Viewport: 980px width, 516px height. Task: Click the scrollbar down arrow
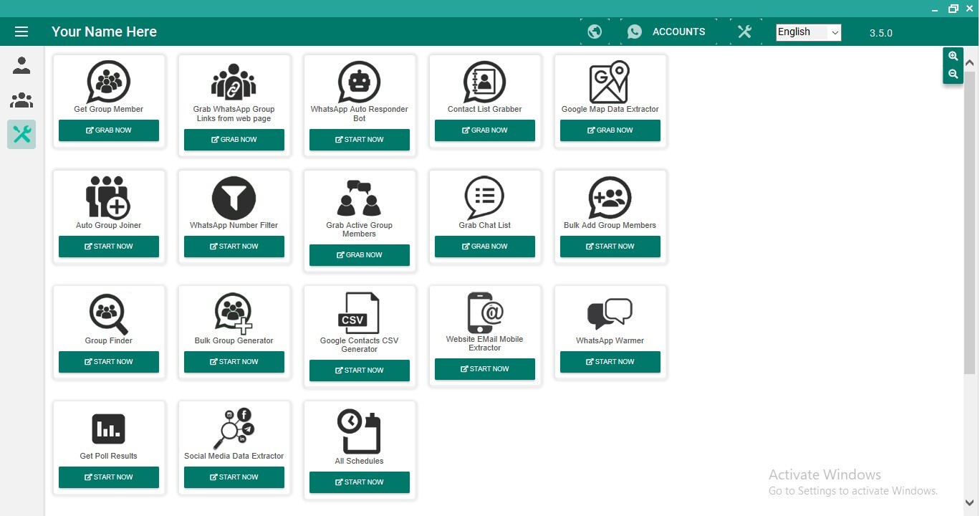tap(970, 503)
